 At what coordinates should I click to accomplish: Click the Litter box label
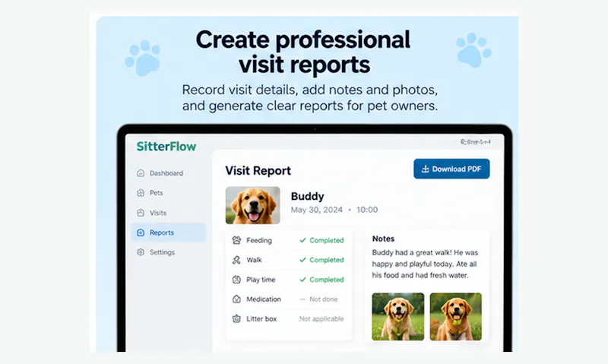click(x=261, y=319)
